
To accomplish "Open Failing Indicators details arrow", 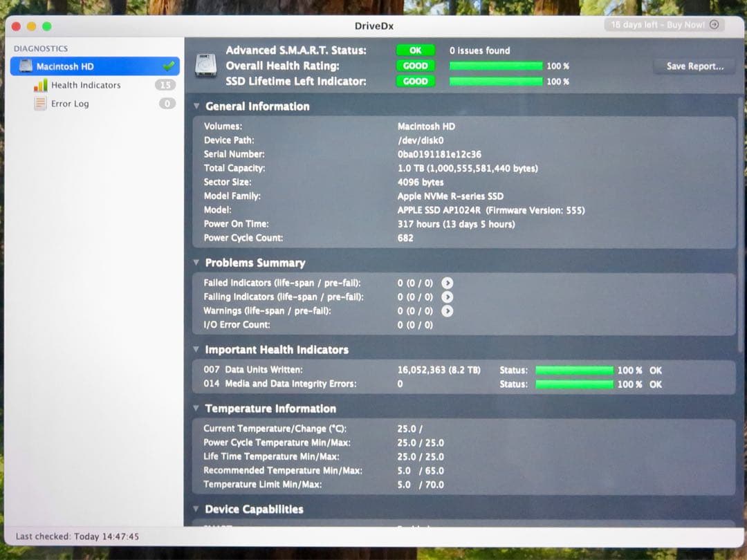I will 448,297.
